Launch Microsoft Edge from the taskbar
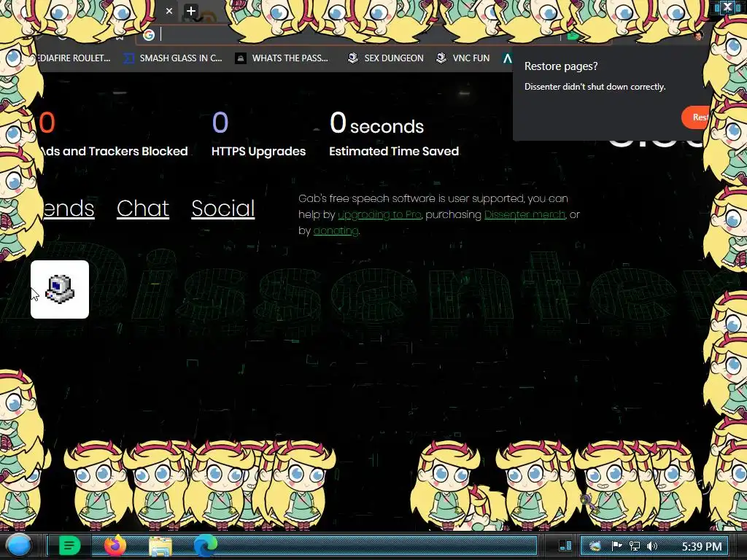Image resolution: width=747 pixels, height=560 pixels. point(205,545)
